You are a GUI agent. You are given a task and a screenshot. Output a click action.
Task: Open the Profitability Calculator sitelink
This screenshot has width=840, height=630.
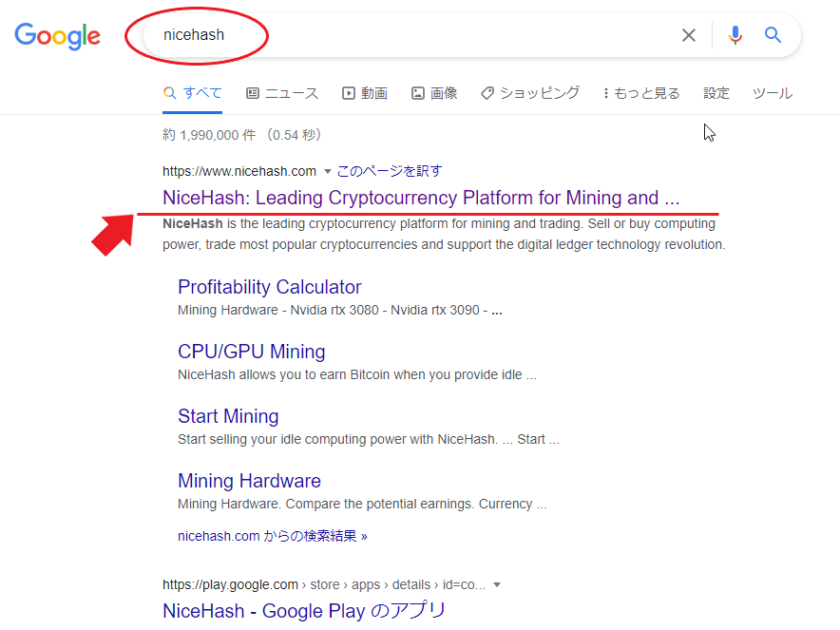tap(269, 287)
